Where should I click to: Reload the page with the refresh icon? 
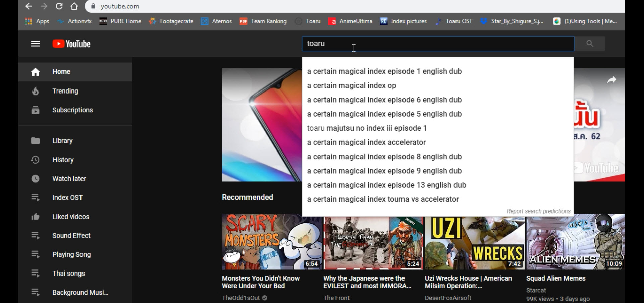59,6
